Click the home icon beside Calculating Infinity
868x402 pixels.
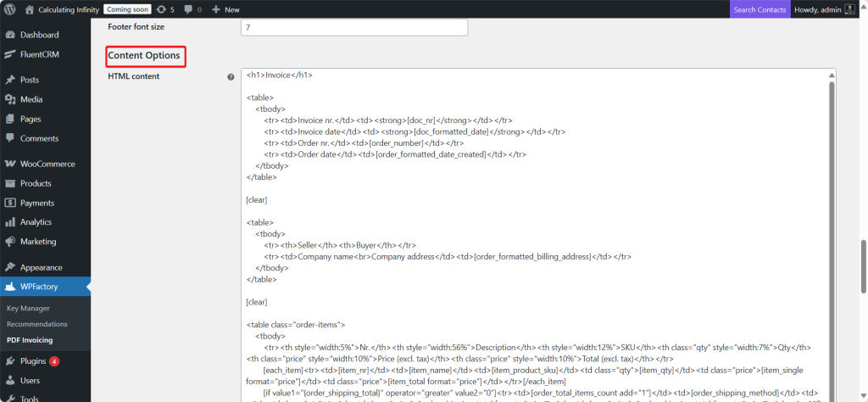(30, 9)
